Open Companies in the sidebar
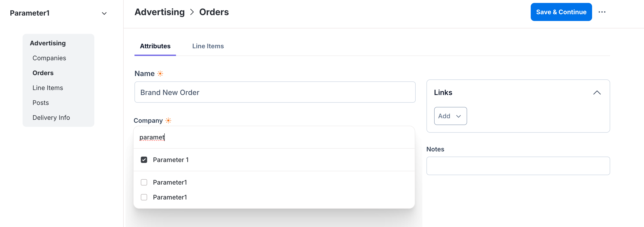The image size is (644, 227). tap(49, 58)
